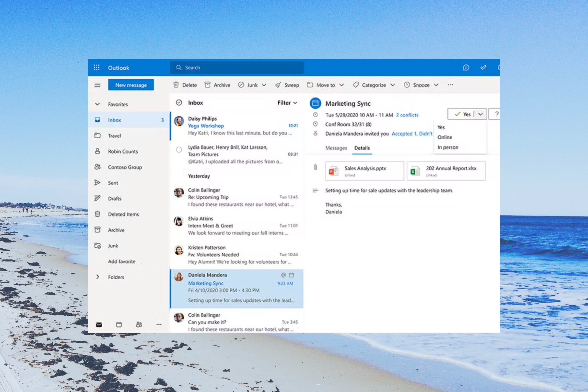Expand the Junk dropdown arrow
The width and height of the screenshot is (588, 392).
[x=264, y=85]
